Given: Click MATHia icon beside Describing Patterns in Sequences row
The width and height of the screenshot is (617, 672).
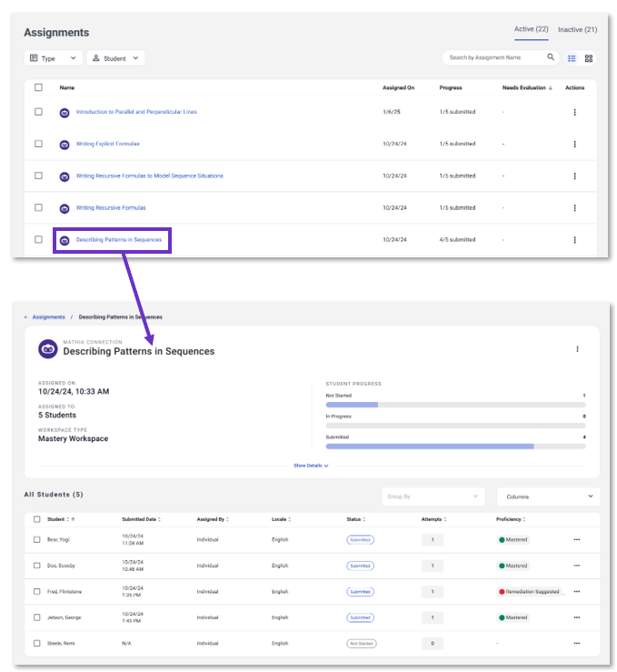Looking at the screenshot, I should pyautogui.click(x=65, y=240).
